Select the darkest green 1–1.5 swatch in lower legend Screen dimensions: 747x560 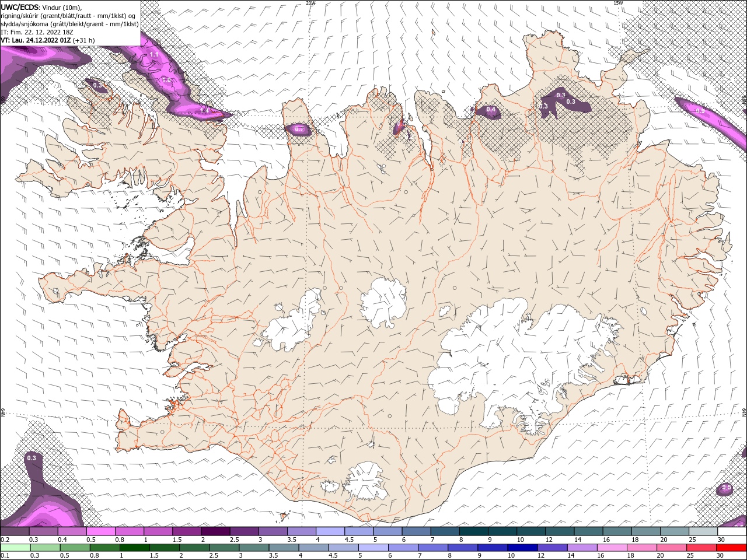pos(135,547)
